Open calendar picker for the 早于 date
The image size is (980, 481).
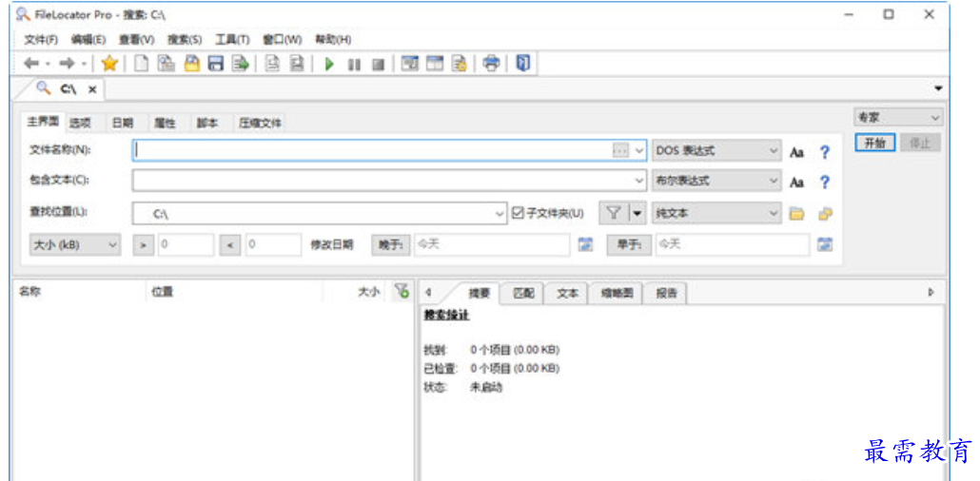coord(825,244)
